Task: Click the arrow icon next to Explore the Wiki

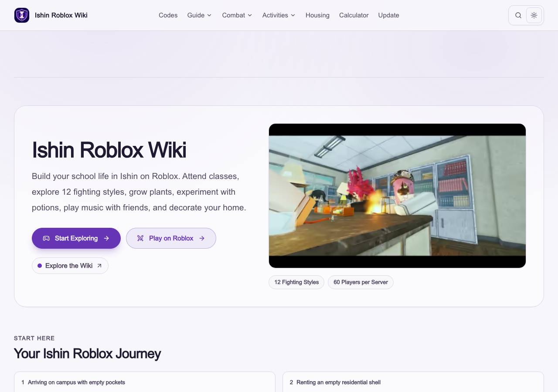Action: [x=99, y=266]
